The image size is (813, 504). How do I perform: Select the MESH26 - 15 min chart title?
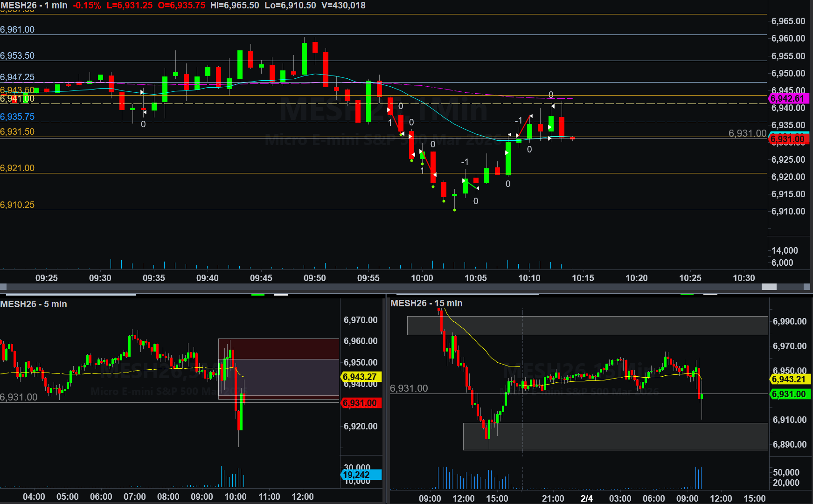click(x=426, y=303)
